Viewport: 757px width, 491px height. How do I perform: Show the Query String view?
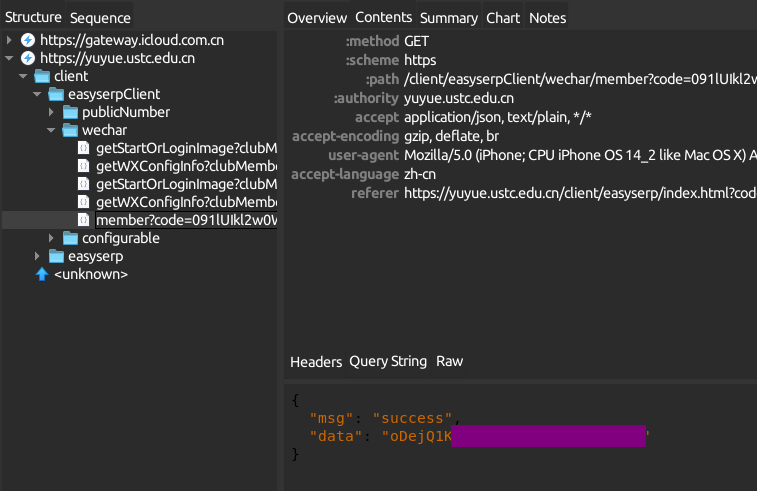pyautogui.click(x=388, y=361)
